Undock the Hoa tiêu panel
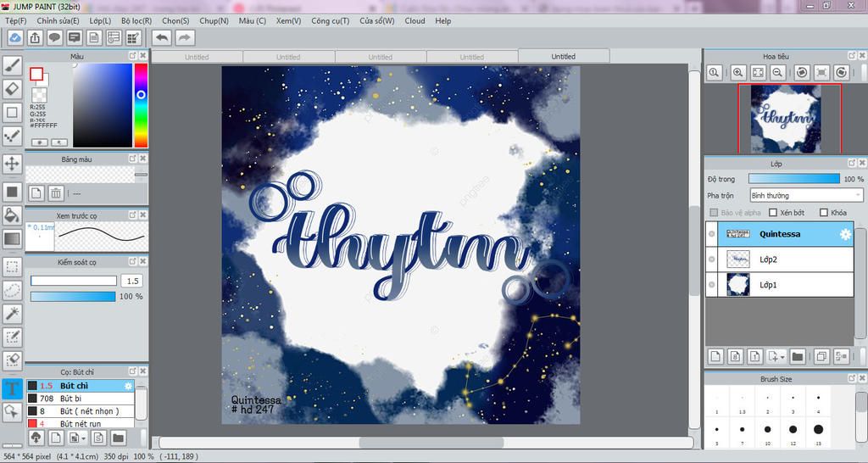The image size is (868, 463). [852, 56]
